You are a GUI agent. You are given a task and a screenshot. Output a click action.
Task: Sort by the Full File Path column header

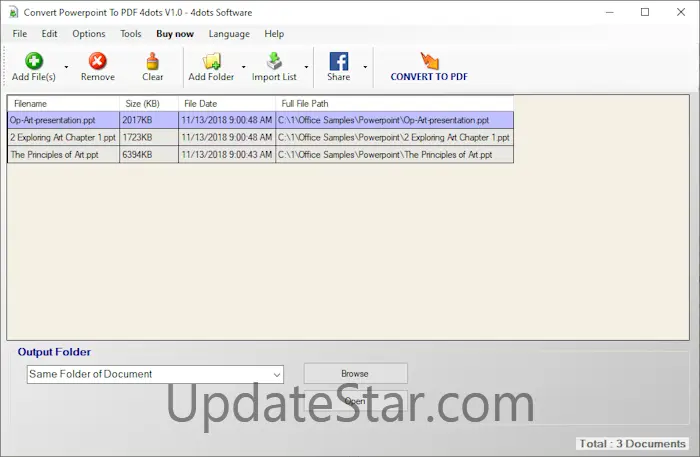[395, 104]
